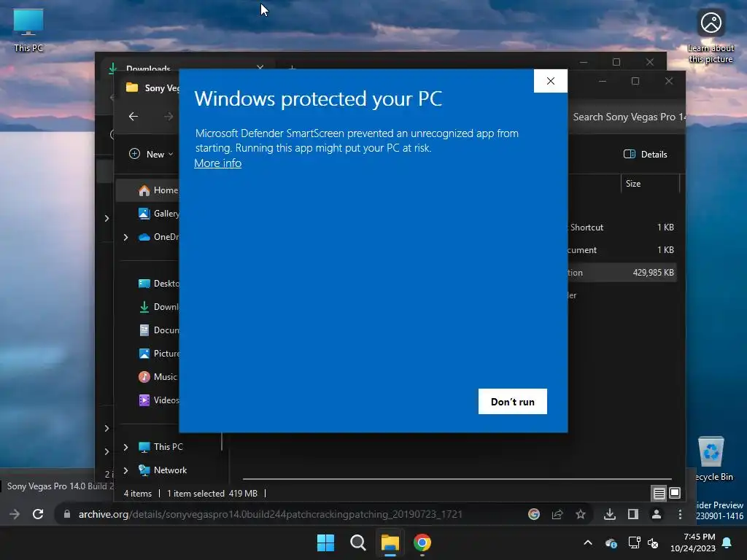Click the OneDrive tray icon
Image resolution: width=747 pixels, height=560 pixels.
tap(611, 542)
